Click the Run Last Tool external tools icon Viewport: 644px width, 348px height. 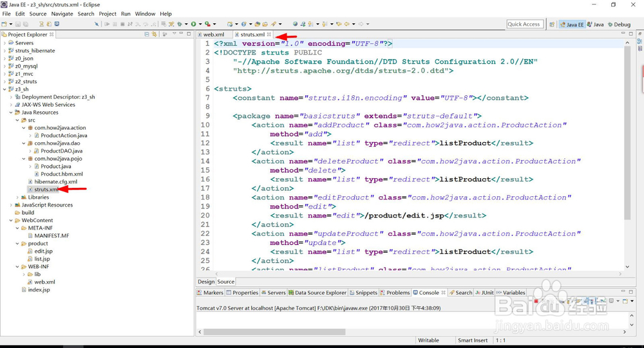[x=207, y=24]
